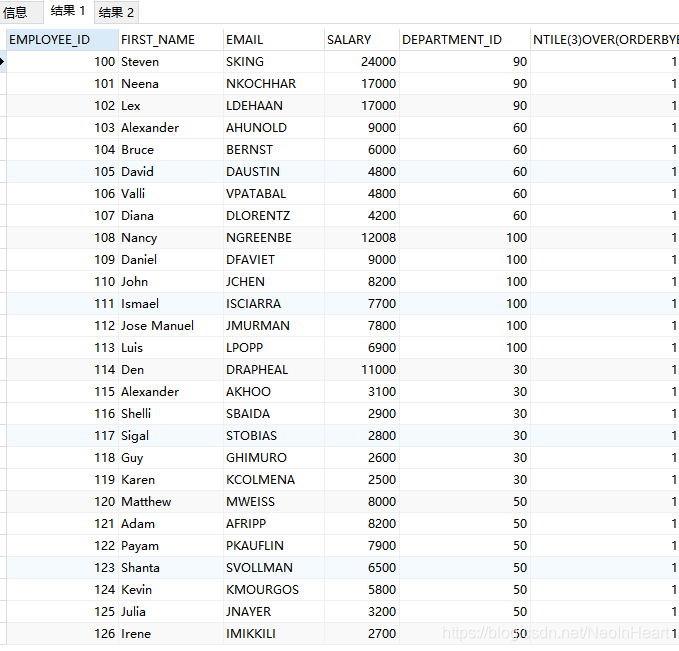
Task: Click the JCHEN email cell
Action: click(x=273, y=282)
